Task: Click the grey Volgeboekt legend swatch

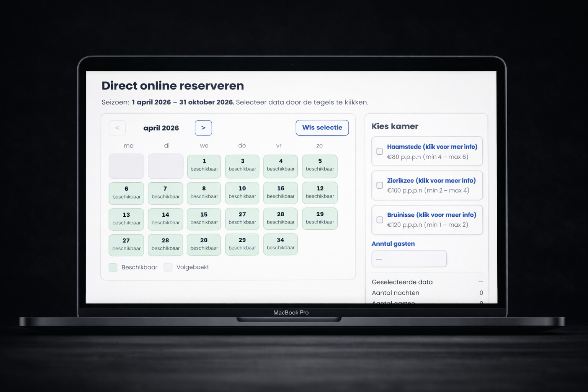Action: [x=168, y=267]
